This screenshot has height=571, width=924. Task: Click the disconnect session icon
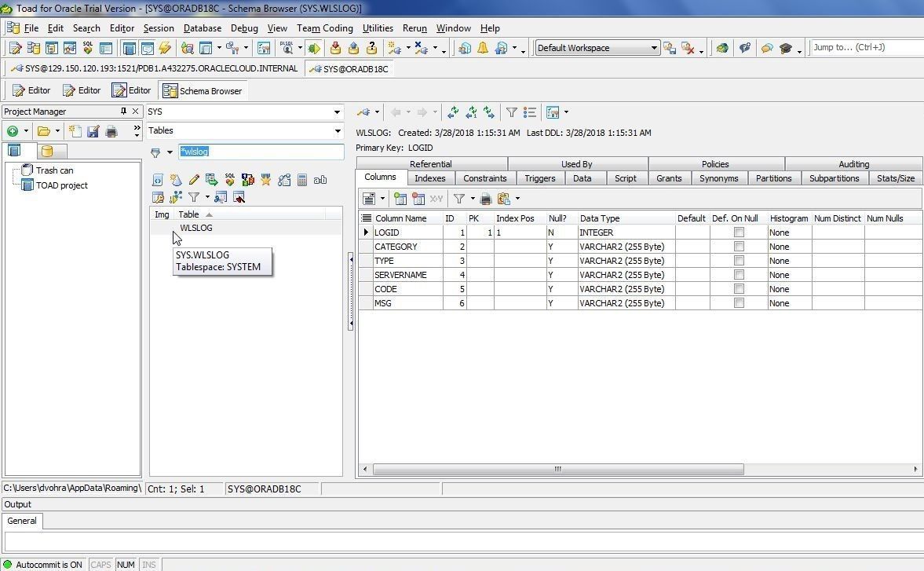(421, 49)
